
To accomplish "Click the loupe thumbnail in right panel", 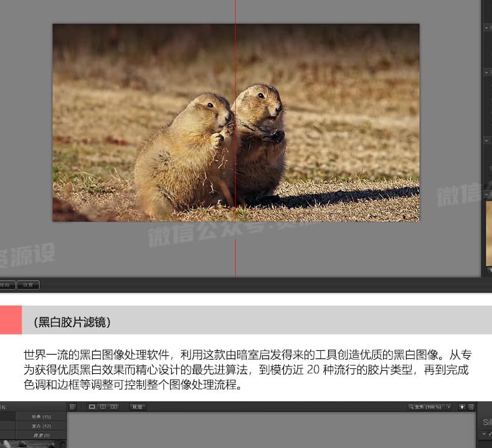I will point(489,233).
